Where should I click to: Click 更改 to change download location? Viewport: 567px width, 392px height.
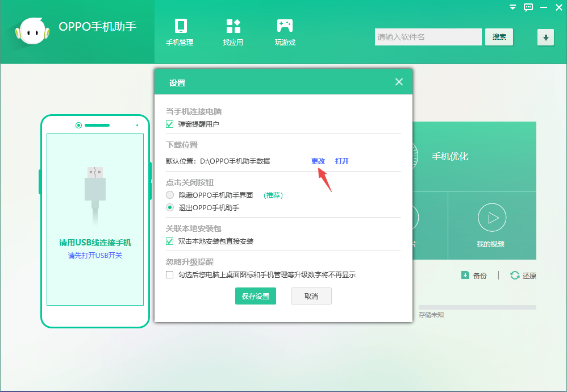[318, 161]
